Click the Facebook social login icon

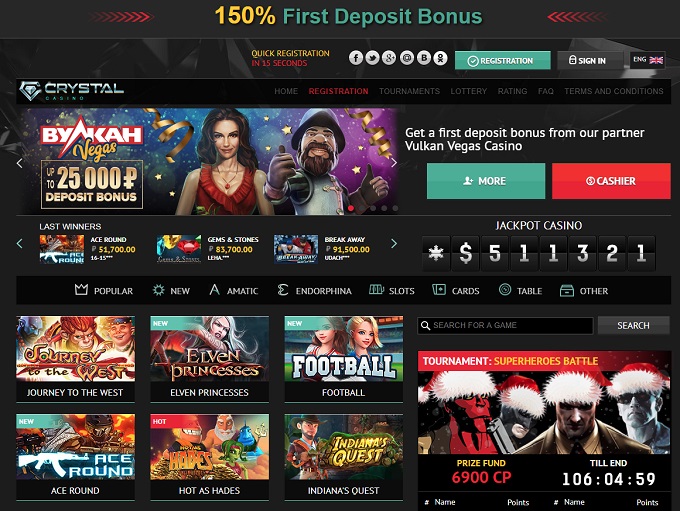coord(356,58)
